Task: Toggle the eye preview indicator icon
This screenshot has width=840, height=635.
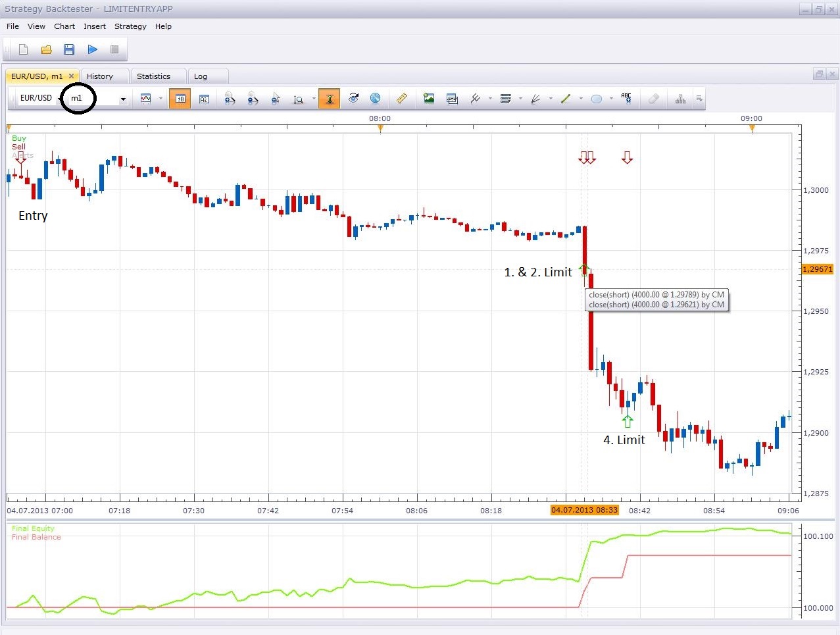Action: (353, 98)
